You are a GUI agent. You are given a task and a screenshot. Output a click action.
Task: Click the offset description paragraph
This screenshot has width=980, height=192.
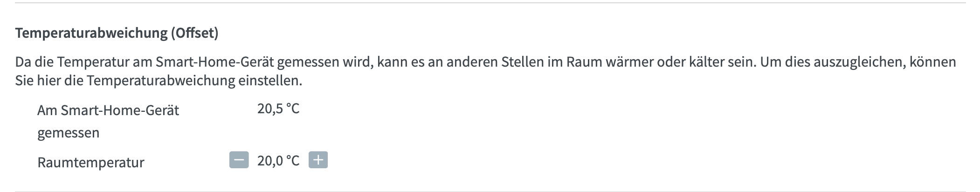coord(485,71)
